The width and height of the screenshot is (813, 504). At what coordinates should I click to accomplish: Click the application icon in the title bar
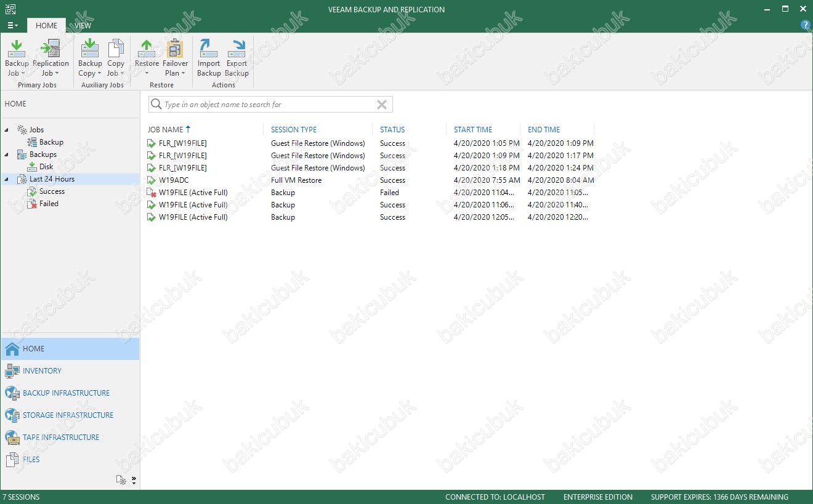pyautogui.click(x=10, y=9)
